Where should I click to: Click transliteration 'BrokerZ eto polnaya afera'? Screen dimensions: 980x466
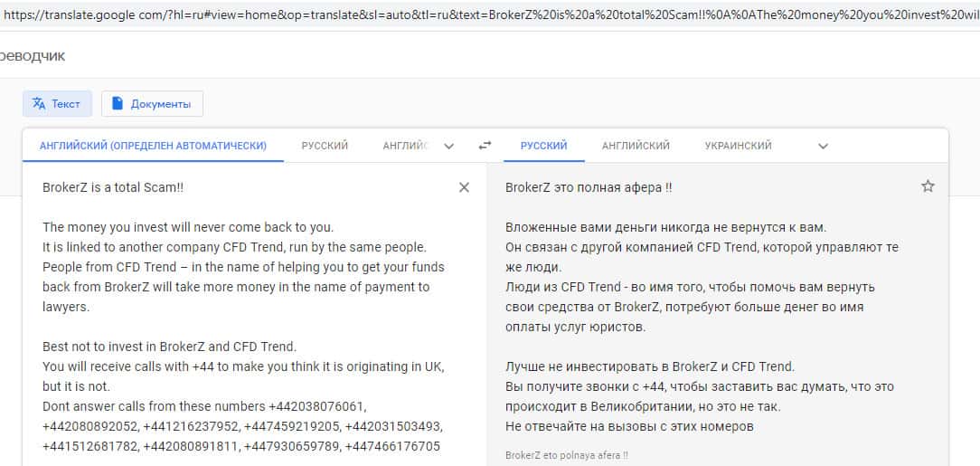point(566,456)
